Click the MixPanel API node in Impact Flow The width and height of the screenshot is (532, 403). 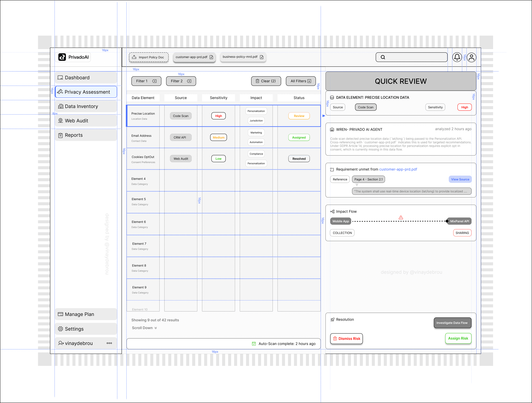coord(459,221)
